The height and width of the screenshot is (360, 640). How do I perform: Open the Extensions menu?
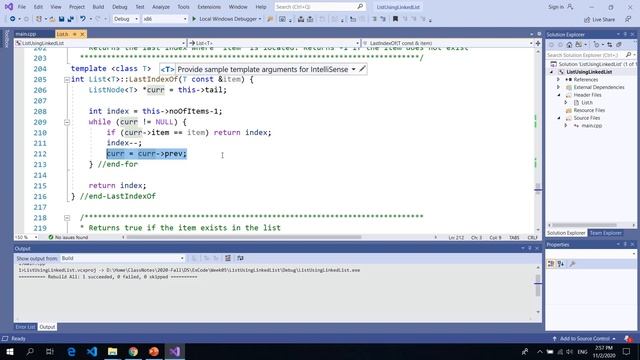(x=209, y=7)
